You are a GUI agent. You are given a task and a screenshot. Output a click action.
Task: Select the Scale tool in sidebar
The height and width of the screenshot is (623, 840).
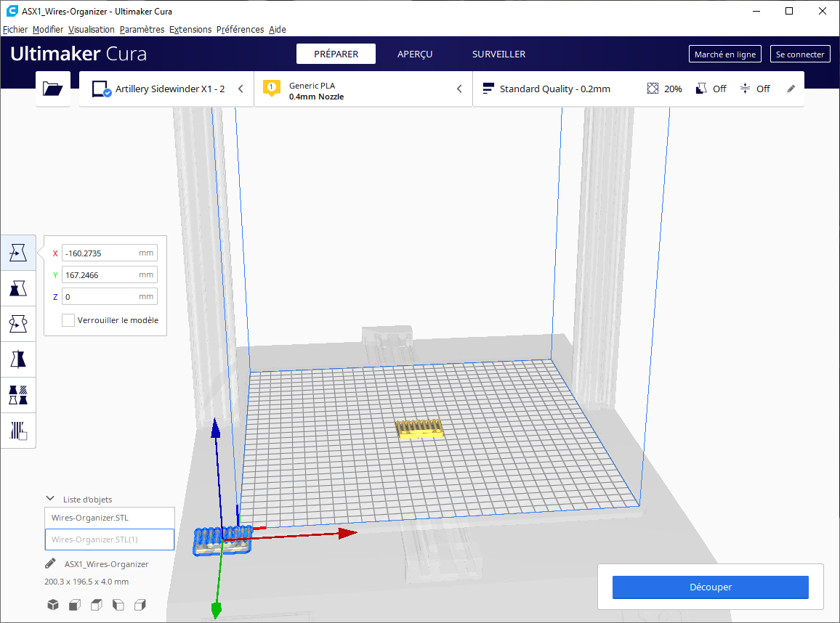18,288
